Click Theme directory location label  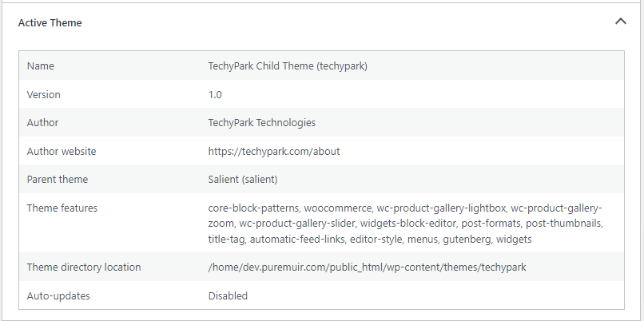84,267
